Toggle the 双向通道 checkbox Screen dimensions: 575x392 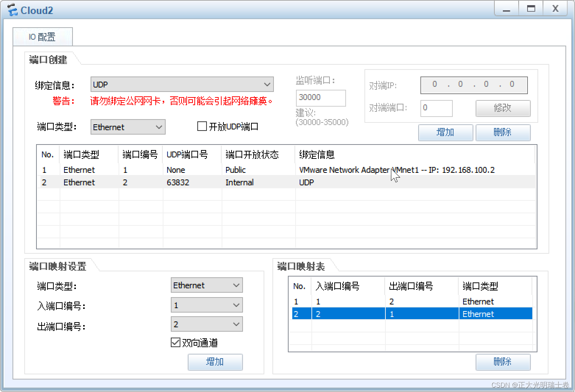point(176,343)
